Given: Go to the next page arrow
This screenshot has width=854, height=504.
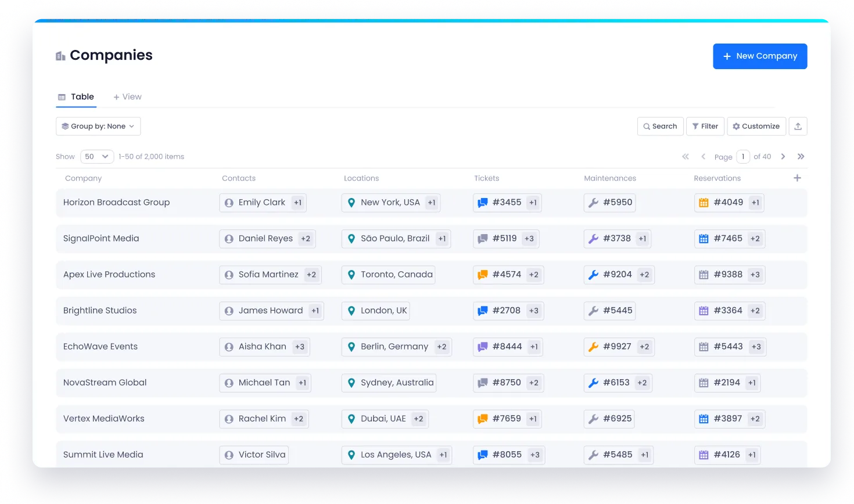Looking at the screenshot, I should pos(783,157).
